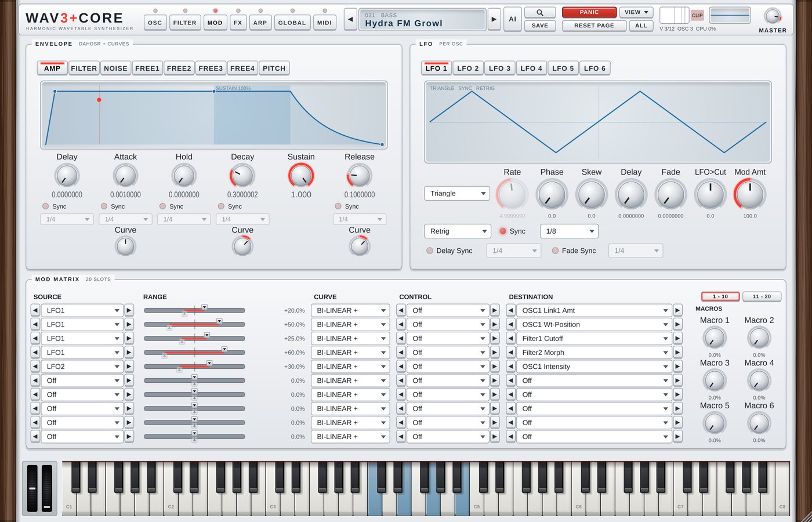Click the PANIC button

pos(589,12)
